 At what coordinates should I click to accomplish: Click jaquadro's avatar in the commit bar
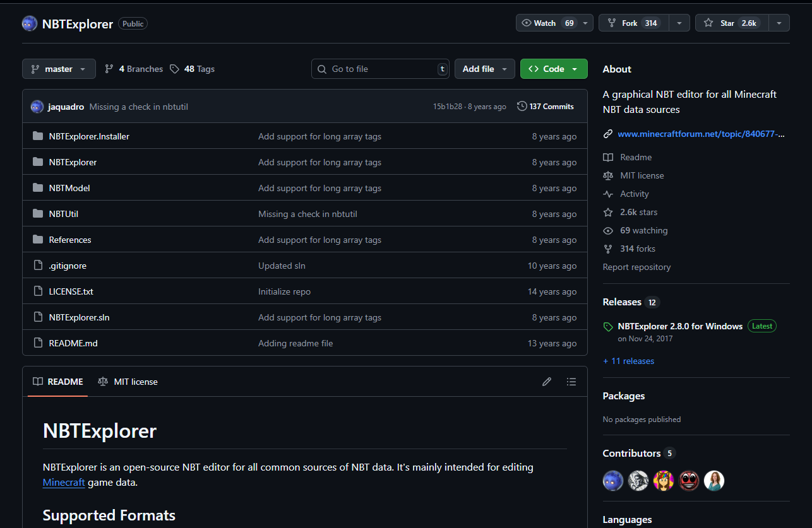click(x=37, y=107)
